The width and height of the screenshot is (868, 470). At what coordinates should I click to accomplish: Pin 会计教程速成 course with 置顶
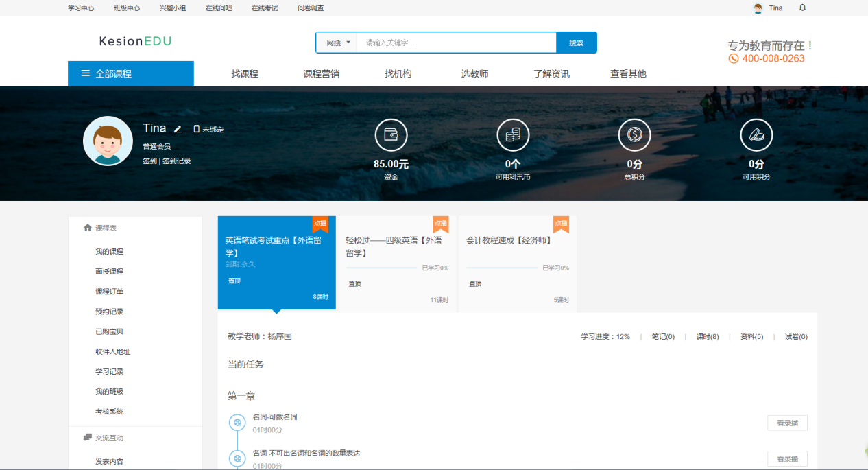point(474,283)
